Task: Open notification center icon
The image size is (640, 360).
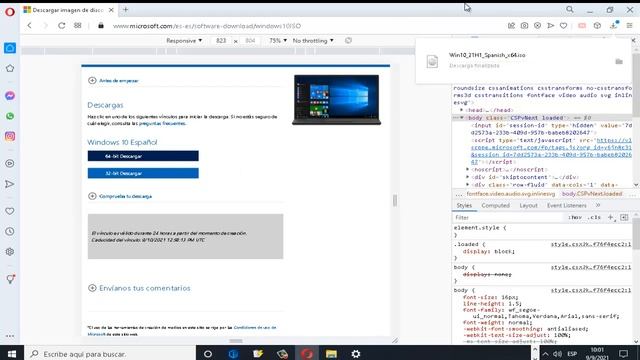Action: pos(623,353)
